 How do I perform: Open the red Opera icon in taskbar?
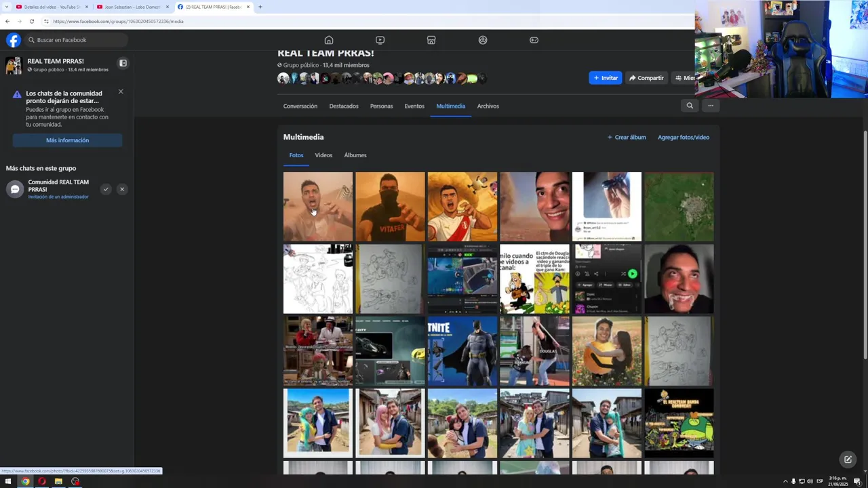coord(42,481)
